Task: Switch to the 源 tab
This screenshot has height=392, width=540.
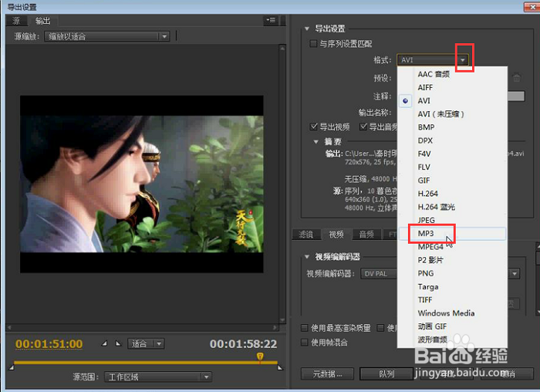Action: click(16, 21)
